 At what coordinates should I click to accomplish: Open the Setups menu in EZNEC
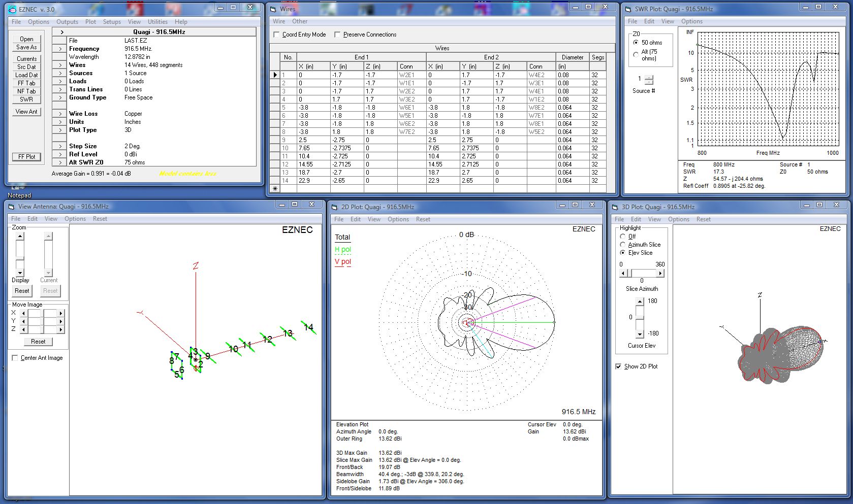[x=112, y=22]
